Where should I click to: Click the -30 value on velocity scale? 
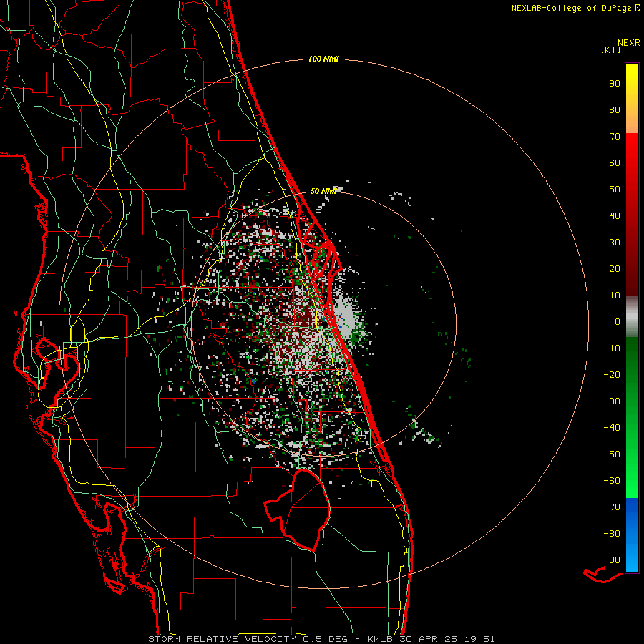(612, 401)
